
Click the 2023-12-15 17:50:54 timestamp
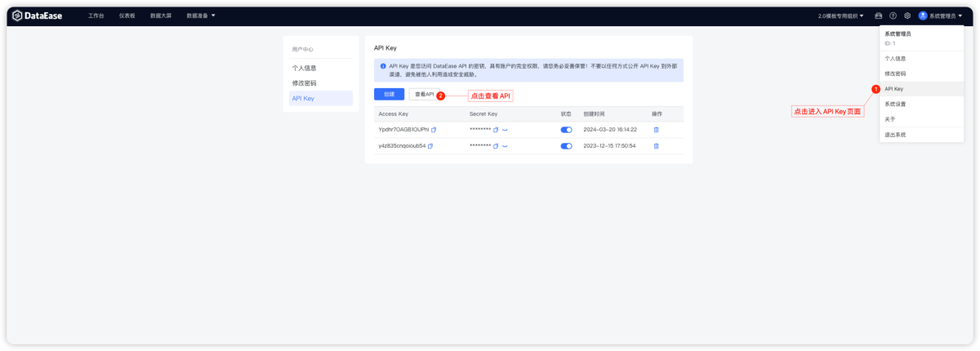610,146
